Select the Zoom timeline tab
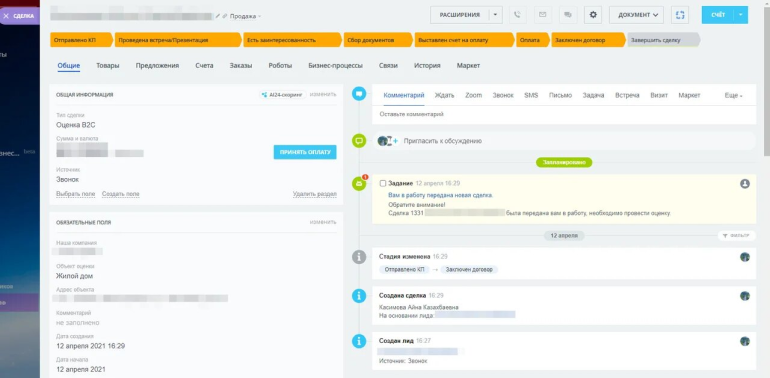The image size is (770, 378). point(473,95)
